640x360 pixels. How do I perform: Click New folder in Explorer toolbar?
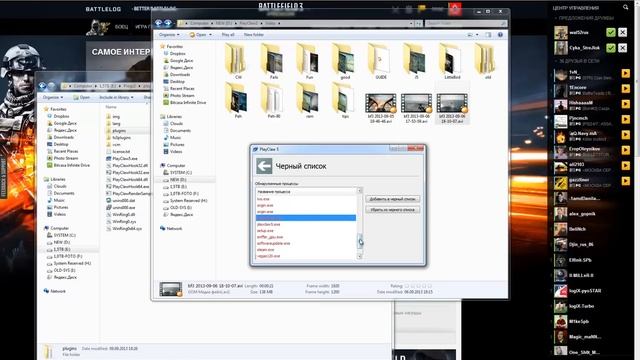pos(254,35)
